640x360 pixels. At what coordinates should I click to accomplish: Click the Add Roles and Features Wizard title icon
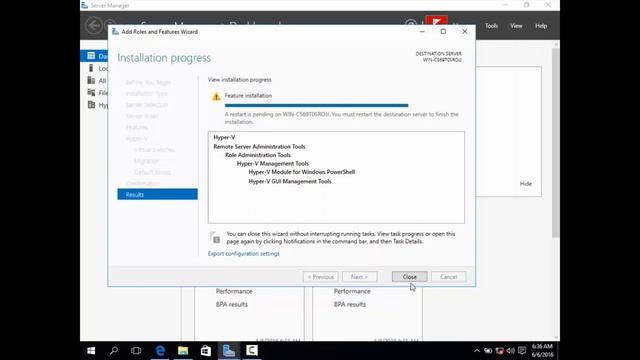(x=115, y=31)
